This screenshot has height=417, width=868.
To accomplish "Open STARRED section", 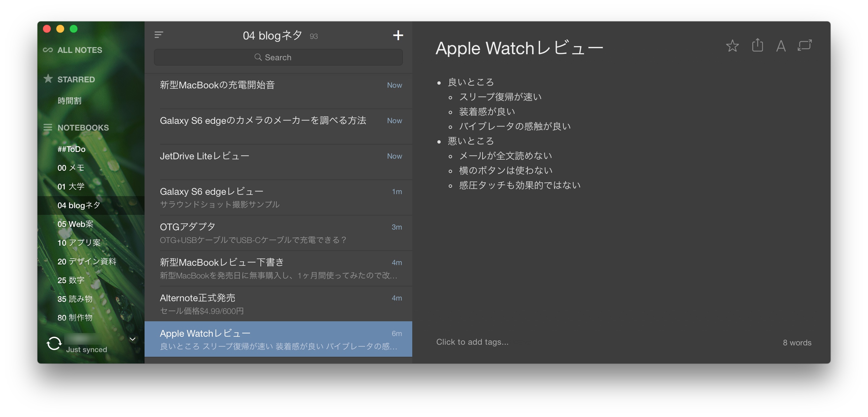I will pos(76,80).
